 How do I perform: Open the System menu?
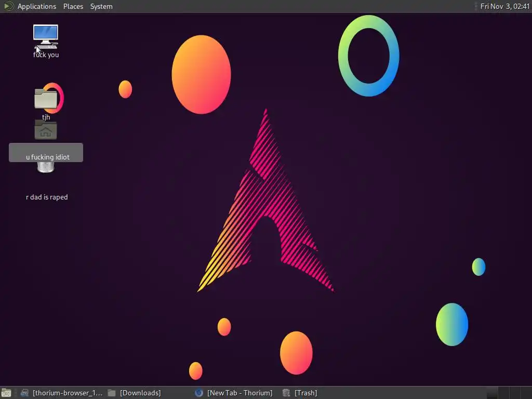(x=101, y=6)
